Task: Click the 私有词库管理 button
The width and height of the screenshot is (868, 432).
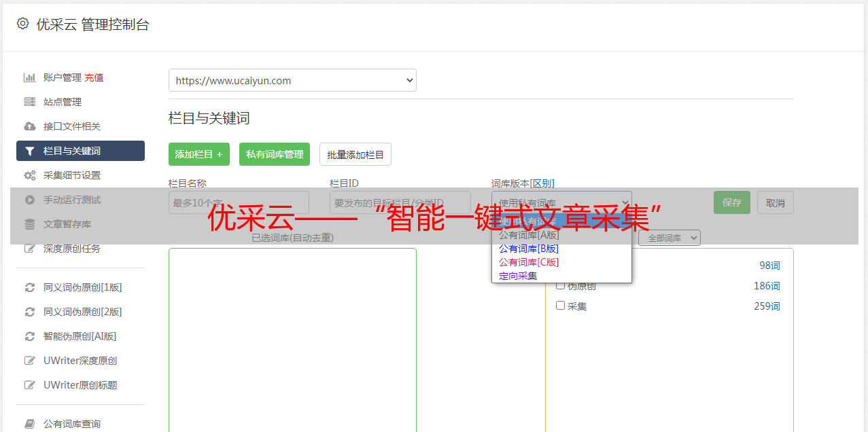Action: 275,154
